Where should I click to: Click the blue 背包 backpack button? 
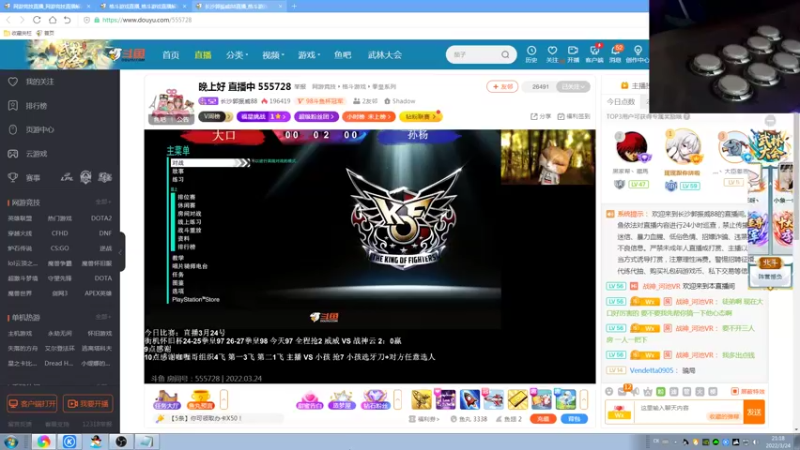[x=574, y=419]
